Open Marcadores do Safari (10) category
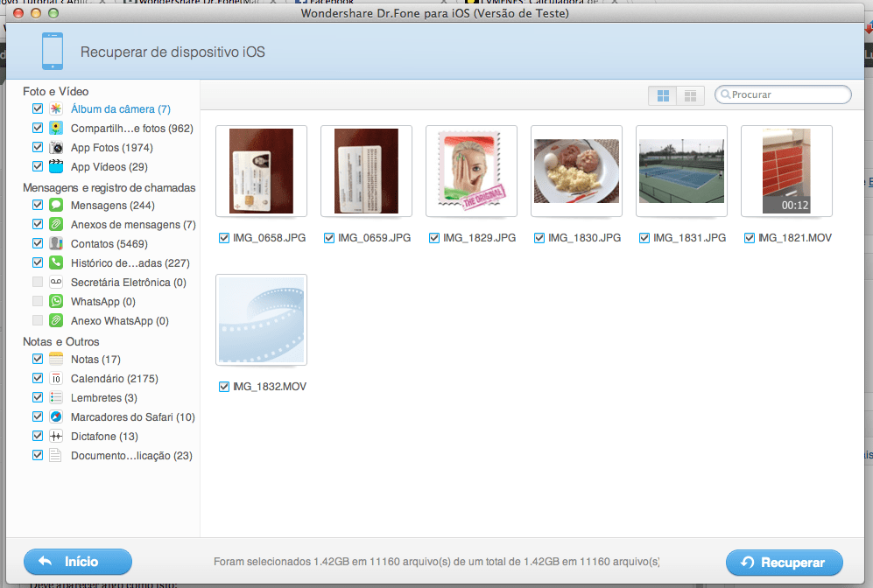The height and width of the screenshot is (588, 873). tap(132, 417)
